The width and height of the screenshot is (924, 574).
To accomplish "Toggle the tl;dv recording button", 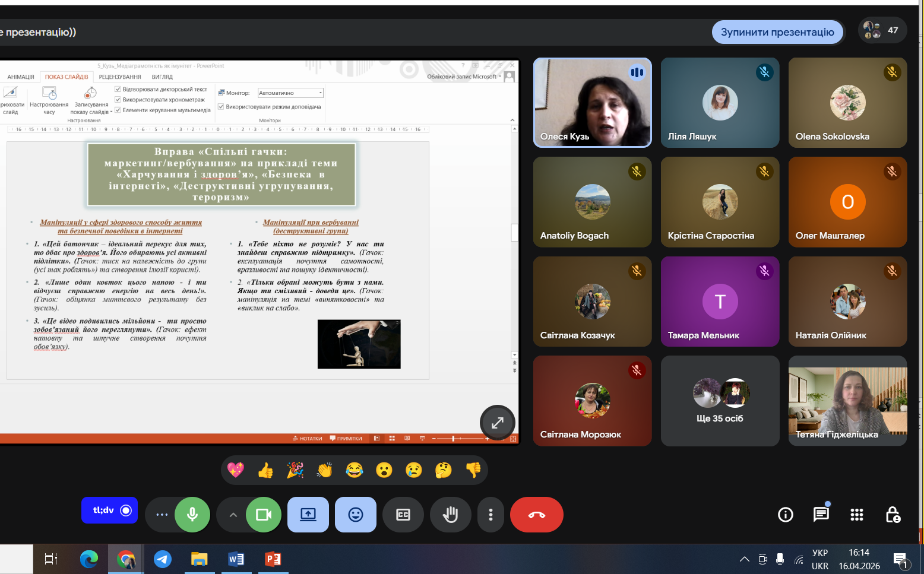I will [x=109, y=510].
